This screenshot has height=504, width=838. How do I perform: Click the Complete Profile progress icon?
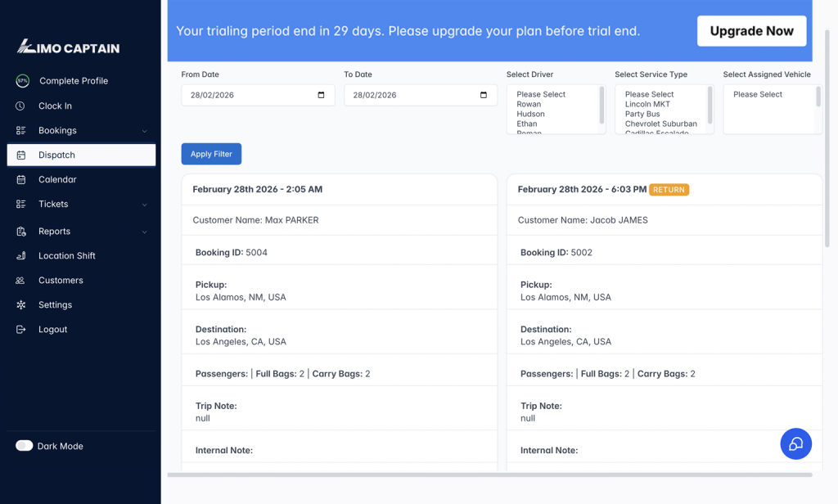(23, 81)
